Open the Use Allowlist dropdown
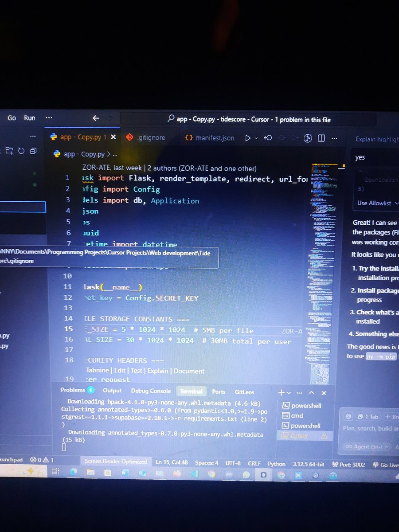Screen dimensions: 399x532 click(x=378, y=203)
